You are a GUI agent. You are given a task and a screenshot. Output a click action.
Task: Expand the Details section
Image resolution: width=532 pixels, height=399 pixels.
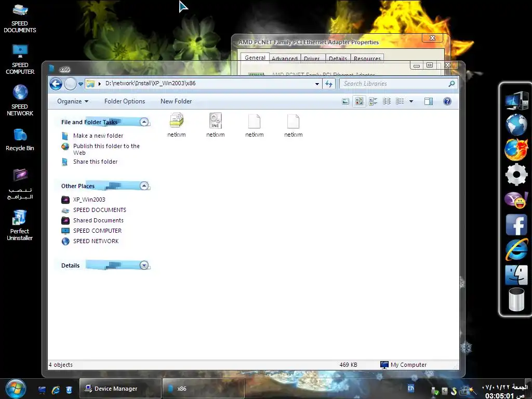[144, 265]
